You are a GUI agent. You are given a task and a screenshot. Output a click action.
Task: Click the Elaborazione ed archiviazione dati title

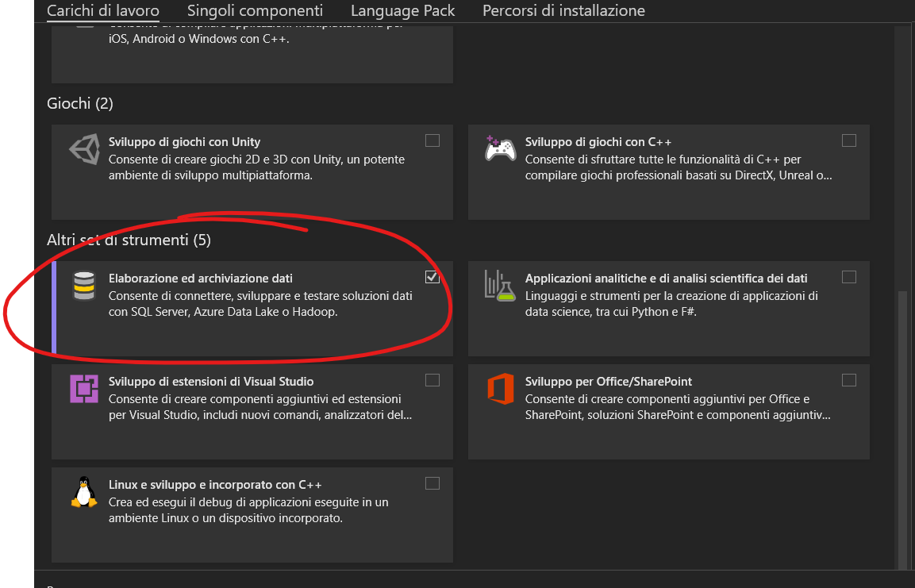pos(200,279)
